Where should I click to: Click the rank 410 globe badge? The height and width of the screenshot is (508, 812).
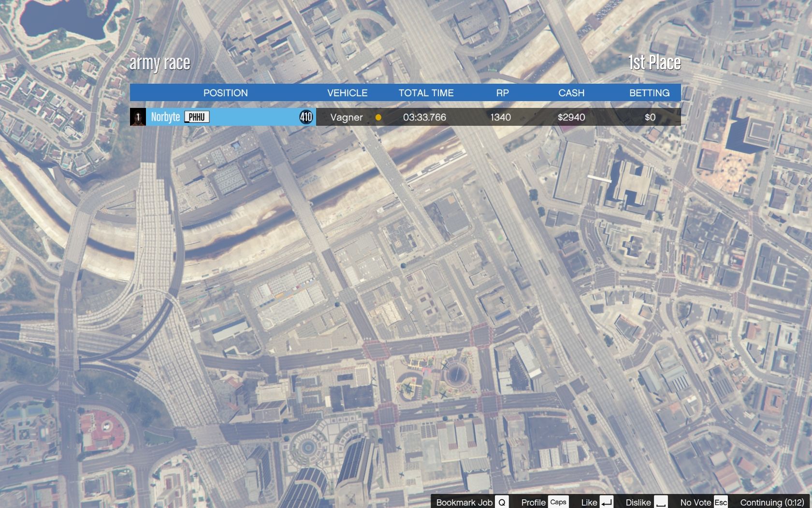pyautogui.click(x=306, y=117)
